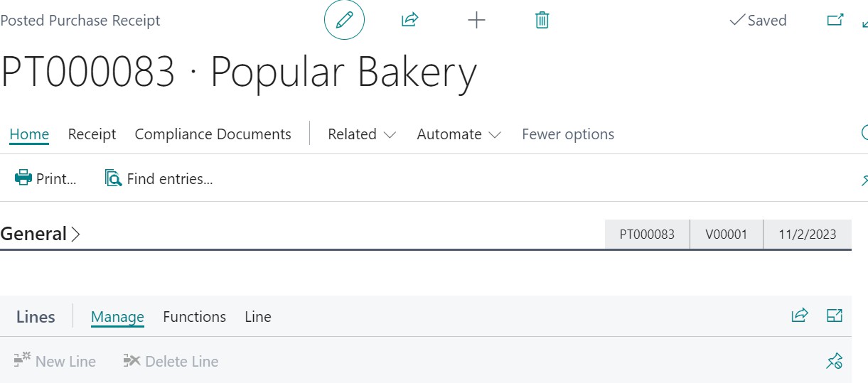868x383 pixels.
Task: Open the Automate dropdown menu
Action: pos(459,134)
